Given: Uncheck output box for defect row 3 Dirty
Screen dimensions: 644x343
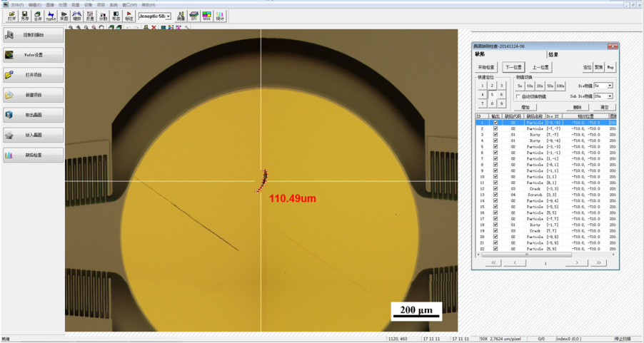Looking at the screenshot, I should pos(495,135).
